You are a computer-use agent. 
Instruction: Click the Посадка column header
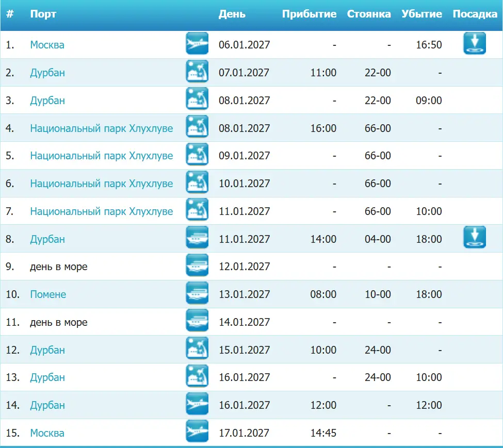[x=475, y=14]
